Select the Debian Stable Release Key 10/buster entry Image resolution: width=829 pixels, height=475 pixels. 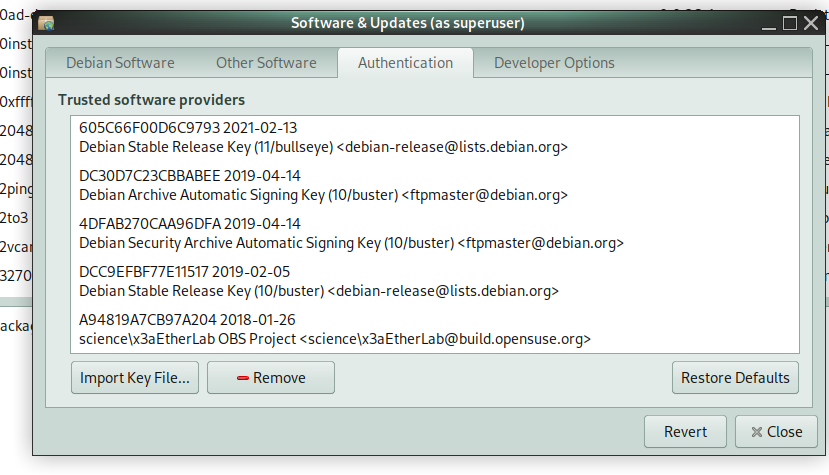point(435,281)
